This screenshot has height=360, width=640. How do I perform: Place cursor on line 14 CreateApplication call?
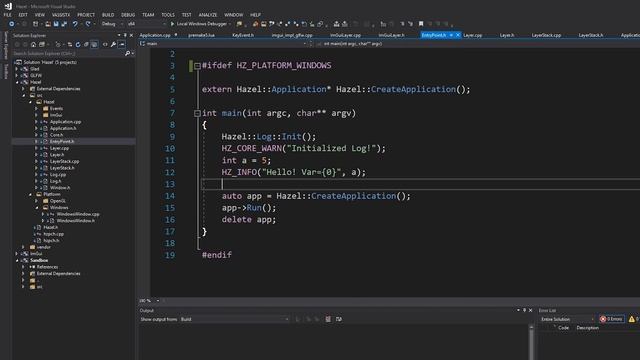(353, 196)
